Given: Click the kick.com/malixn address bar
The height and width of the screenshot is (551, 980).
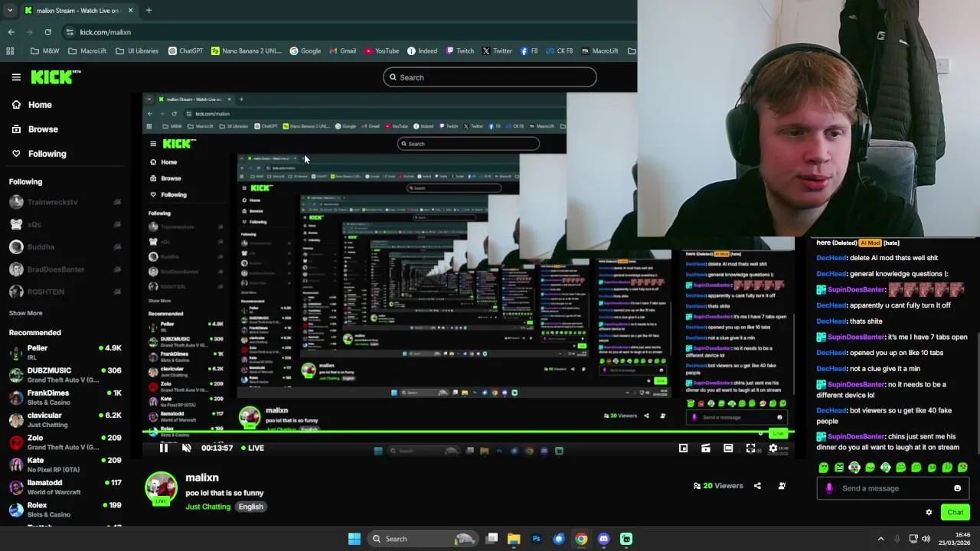Looking at the screenshot, I should coord(105,32).
